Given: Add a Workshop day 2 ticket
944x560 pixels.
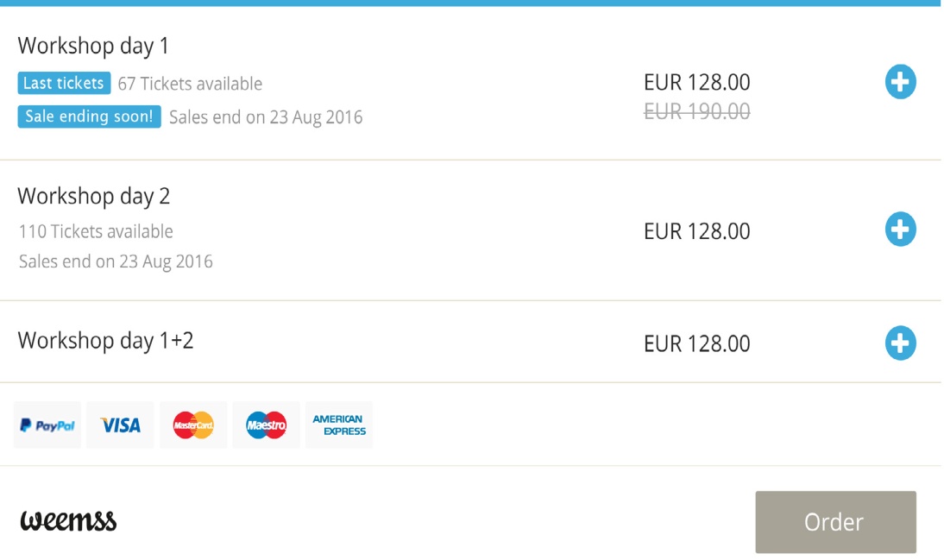Looking at the screenshot, I should 900,230.
